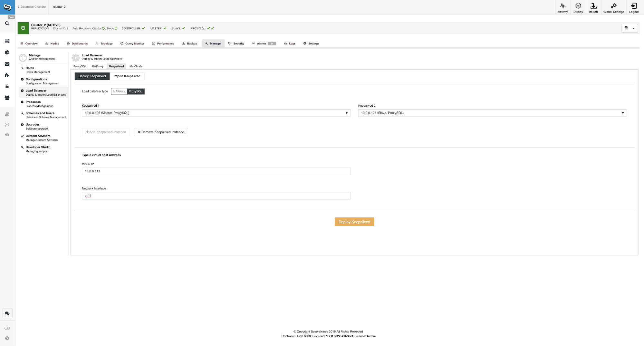Switch to the Security tab
644x346 pixels.
236,43
